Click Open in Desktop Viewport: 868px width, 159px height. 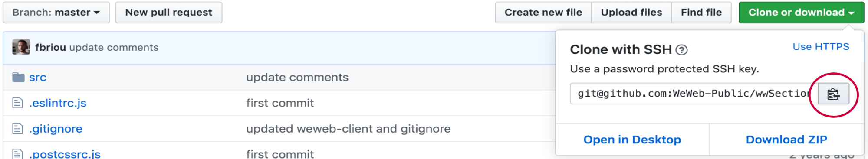point(632,140)
